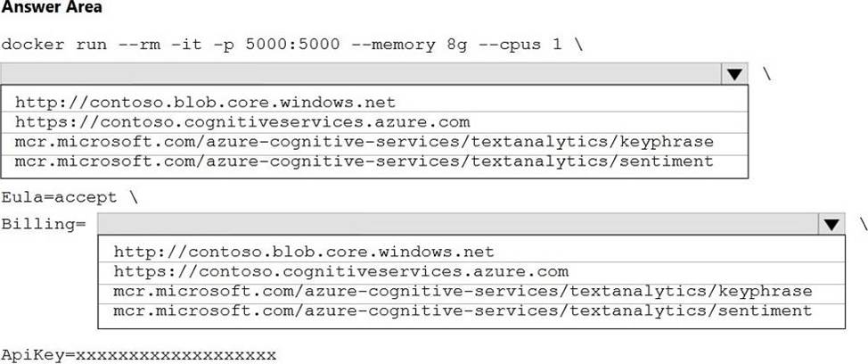Select textanalytics/keyphrase under the Billing dropdown
The image size is (868, 364).
click(x=463, y=291)
